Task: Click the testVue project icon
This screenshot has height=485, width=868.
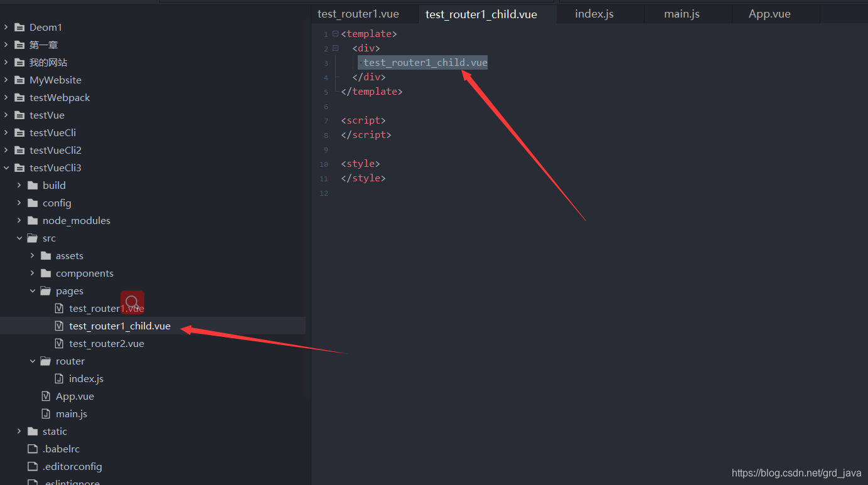Action: (x=19, y=115)
